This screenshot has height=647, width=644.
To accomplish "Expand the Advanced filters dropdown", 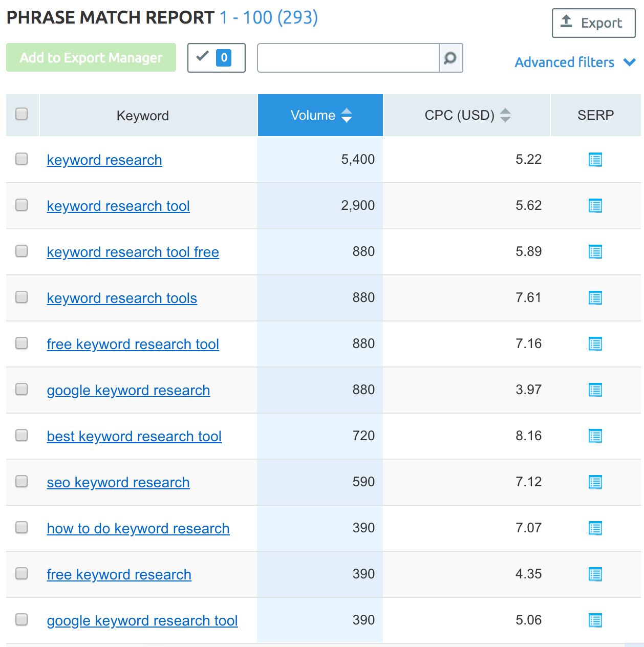I will (x=575, y=62).
